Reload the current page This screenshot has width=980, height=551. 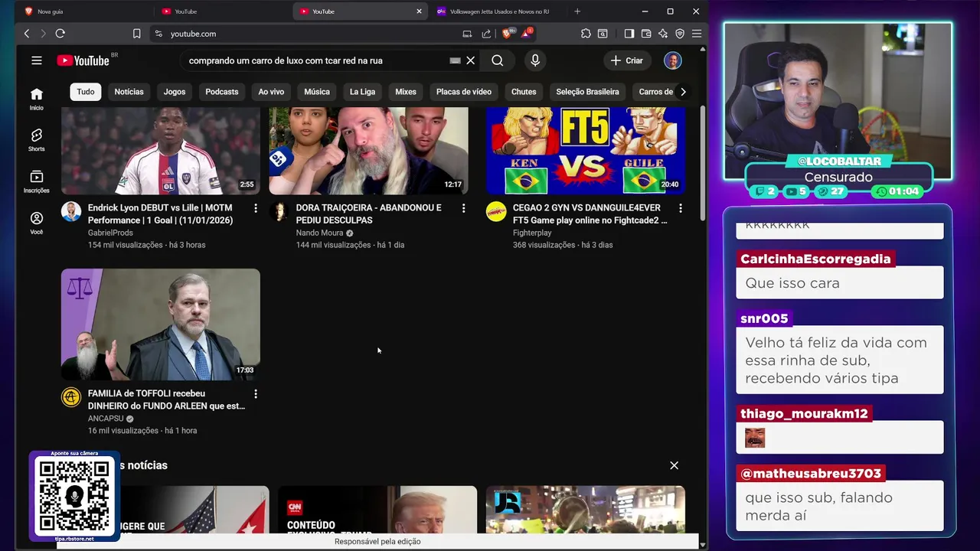point(60,34)
